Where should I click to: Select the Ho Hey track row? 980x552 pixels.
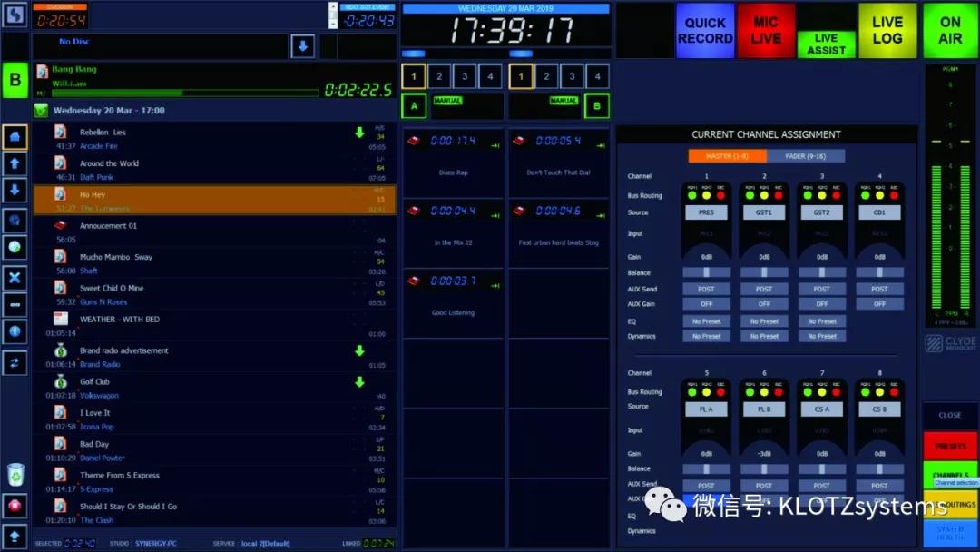(x=214, y=200)
